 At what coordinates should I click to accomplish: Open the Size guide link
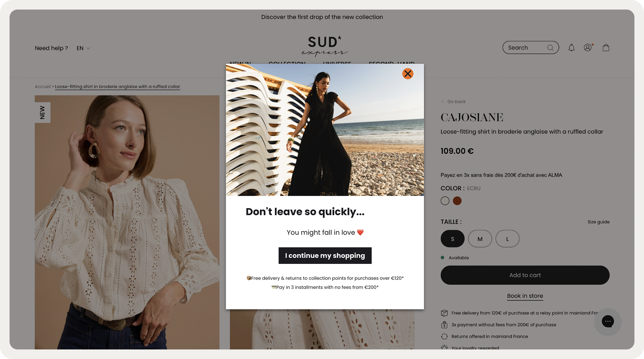click(598, 222)
